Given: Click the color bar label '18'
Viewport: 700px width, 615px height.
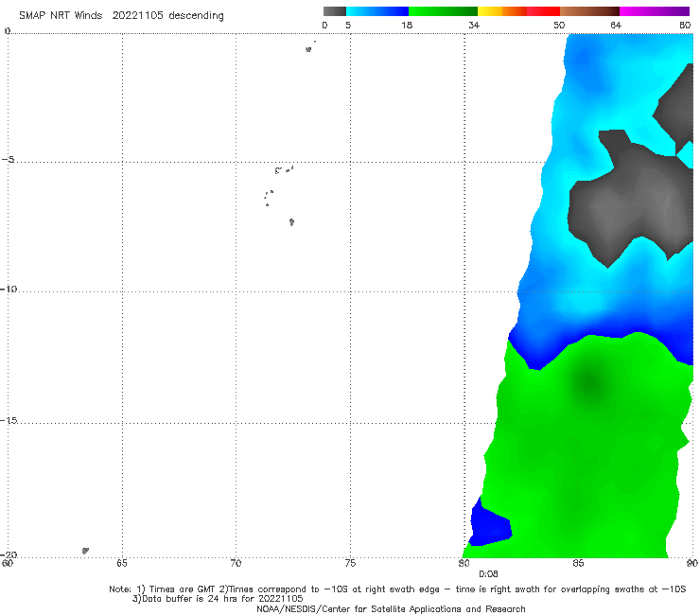Looking at the screenshot, I should [407, 26].
